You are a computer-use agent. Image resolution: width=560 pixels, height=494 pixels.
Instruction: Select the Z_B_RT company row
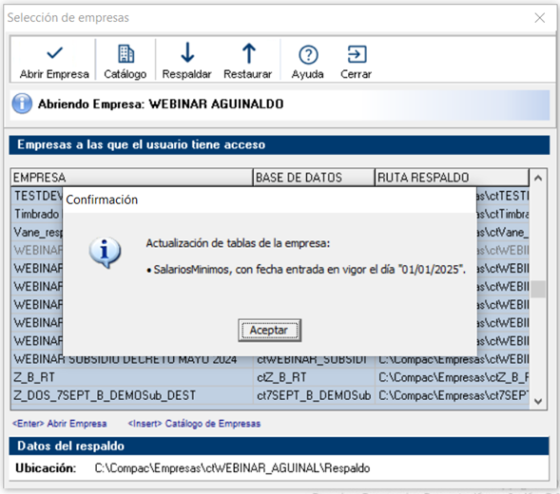270,377
